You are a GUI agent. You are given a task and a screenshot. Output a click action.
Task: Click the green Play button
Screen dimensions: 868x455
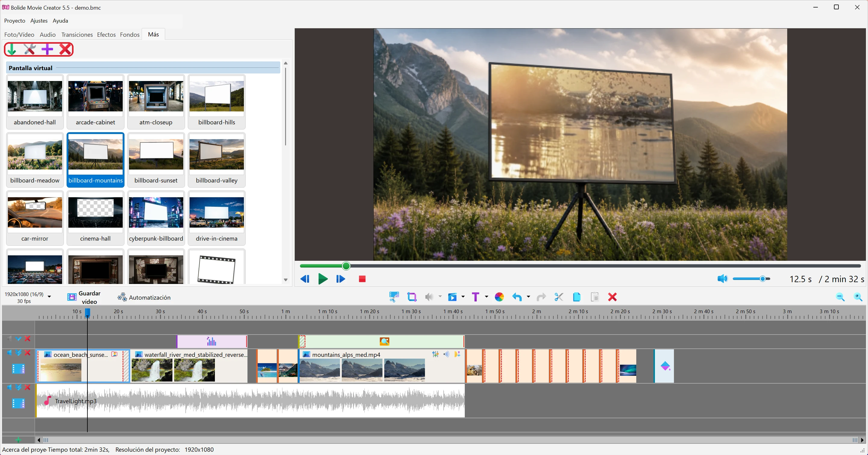323,279
